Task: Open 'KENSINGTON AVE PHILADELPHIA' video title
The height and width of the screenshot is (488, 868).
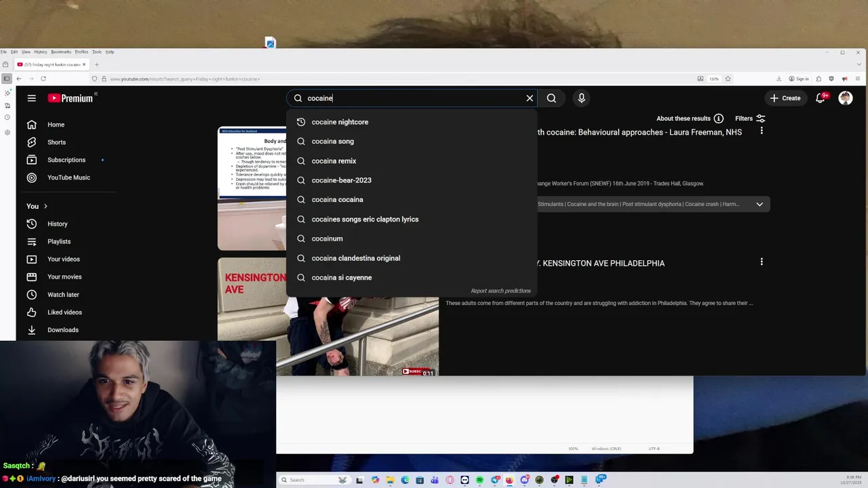Action: tap(604, 263)
